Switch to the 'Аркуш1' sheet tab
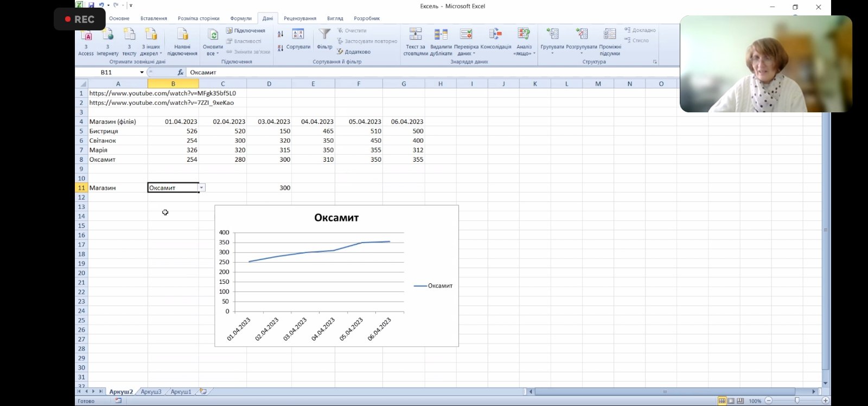The image size is (868, 406). pyautogui.click(x=181, y=391)
